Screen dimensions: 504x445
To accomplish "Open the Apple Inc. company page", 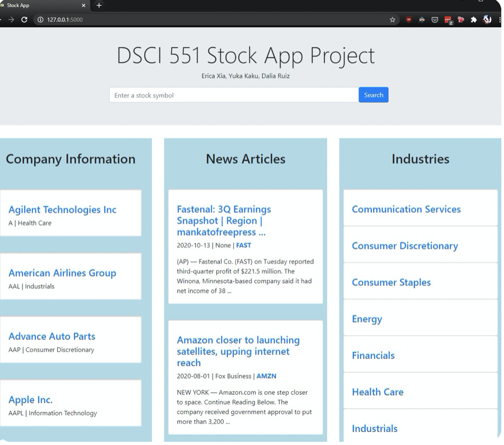I will tap(30, 400).
